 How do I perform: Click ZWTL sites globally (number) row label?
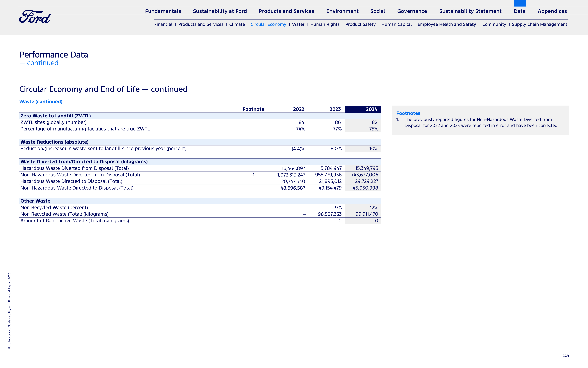53,122
